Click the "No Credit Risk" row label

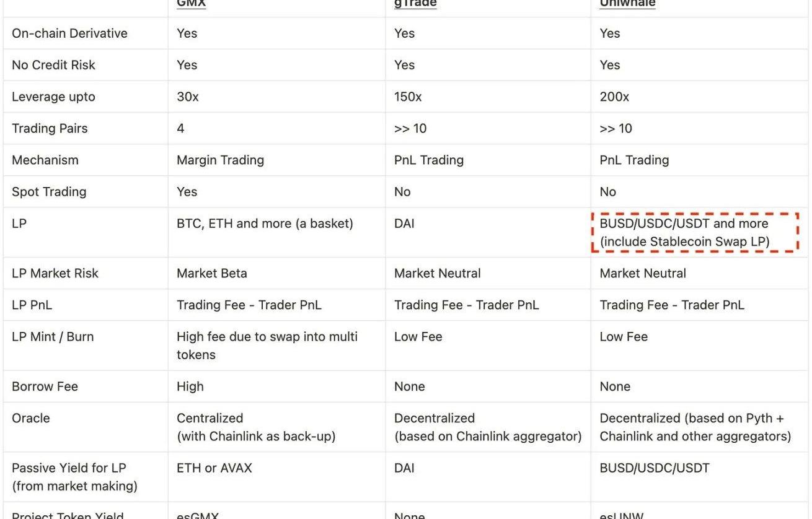click(53, 65)
